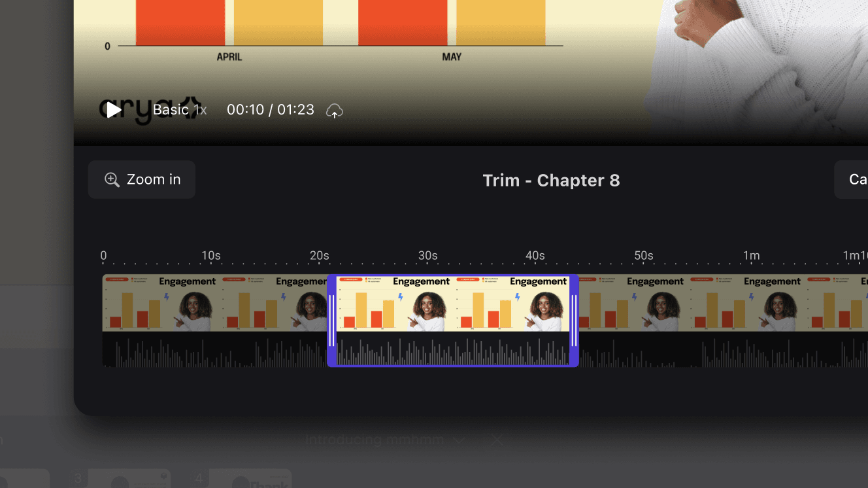This screenshot has width=868, height=488.
Task: Expand the Introducing mmhmm chevron
Action: tap(459, 440)
